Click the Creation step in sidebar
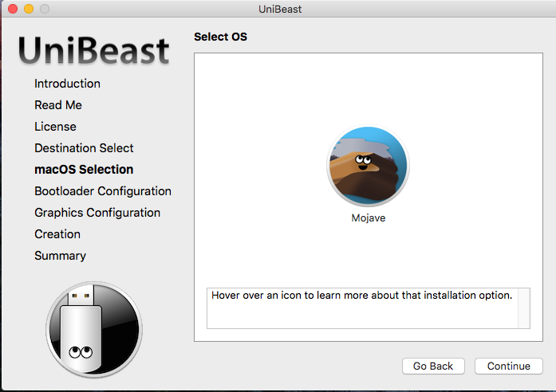The image size is (556, 392). pos(57,234)
